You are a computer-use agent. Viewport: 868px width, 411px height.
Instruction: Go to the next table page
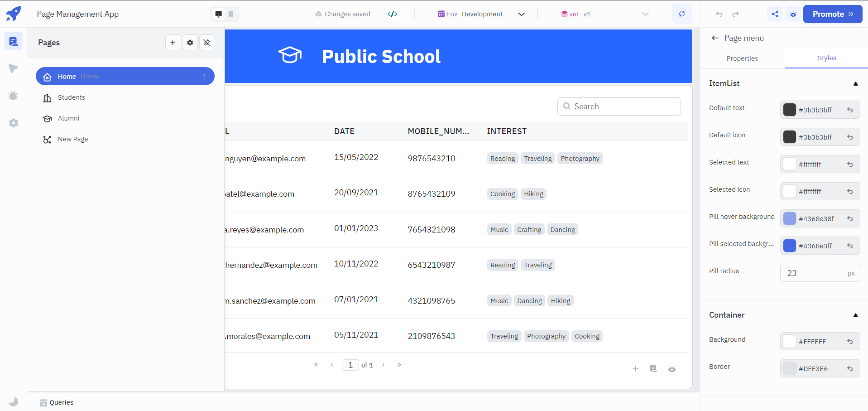tap(384, 364)
